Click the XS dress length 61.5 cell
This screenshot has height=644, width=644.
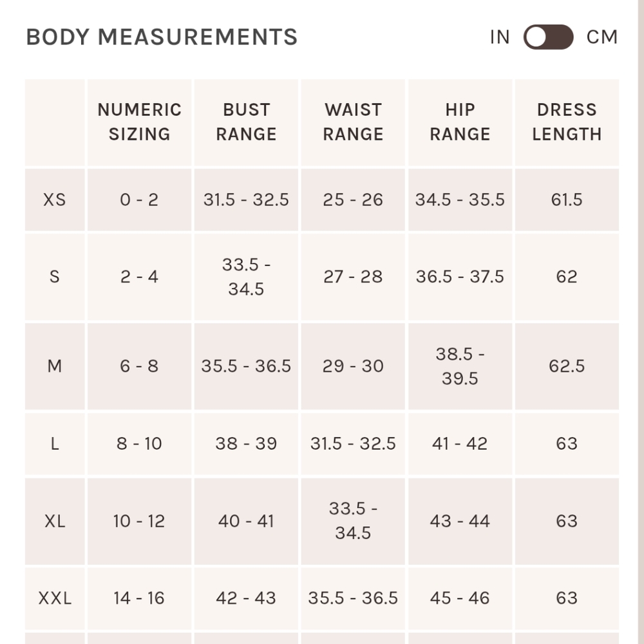pyautogui.click(x=567, y=200)
